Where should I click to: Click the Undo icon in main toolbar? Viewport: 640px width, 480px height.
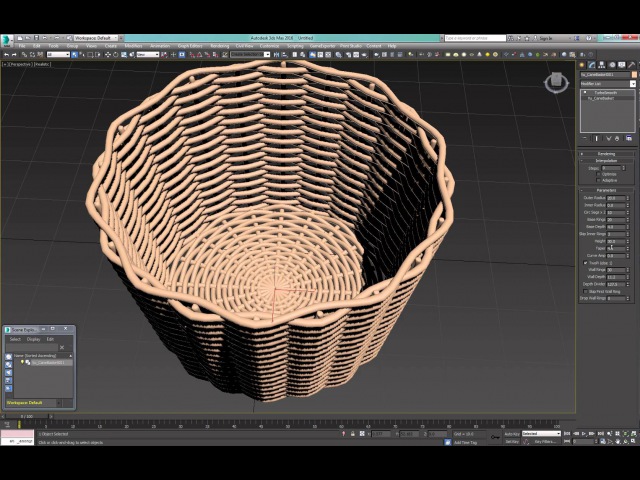(9, 54)
